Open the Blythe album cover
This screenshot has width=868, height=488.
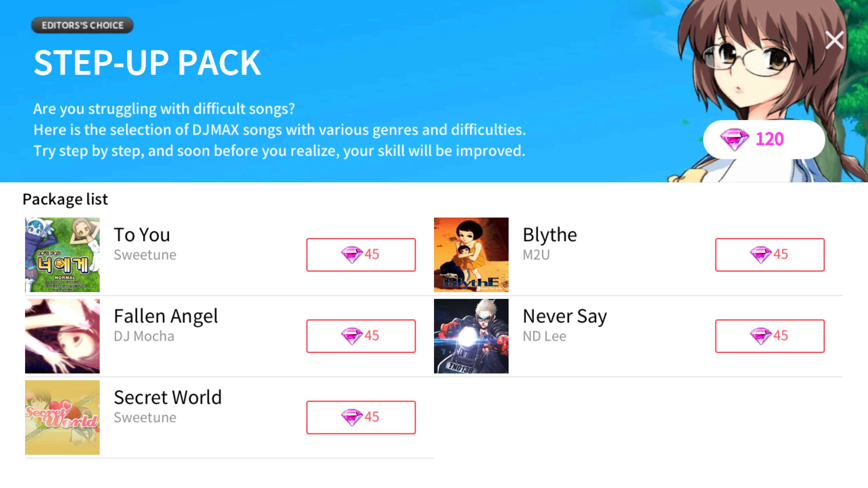471,255
